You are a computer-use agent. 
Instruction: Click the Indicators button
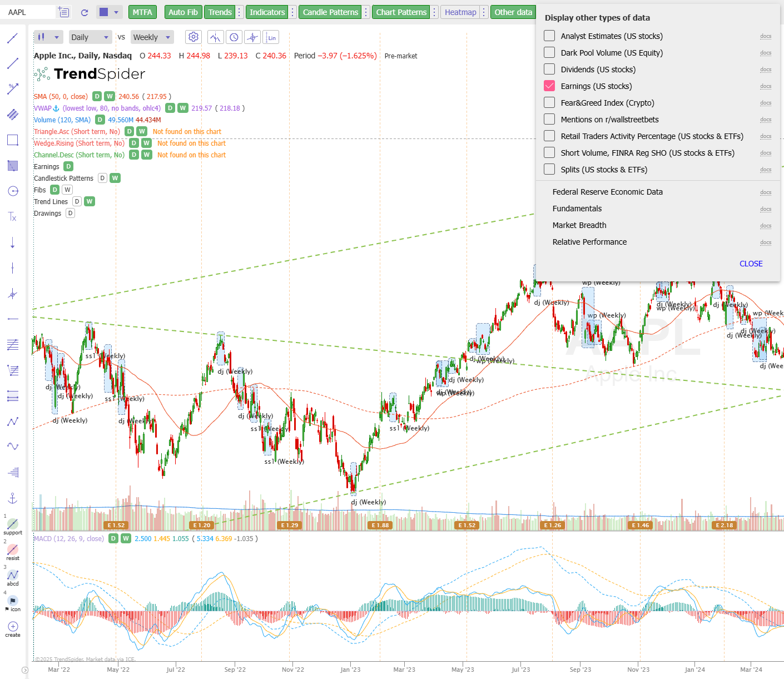pos(267,12)
